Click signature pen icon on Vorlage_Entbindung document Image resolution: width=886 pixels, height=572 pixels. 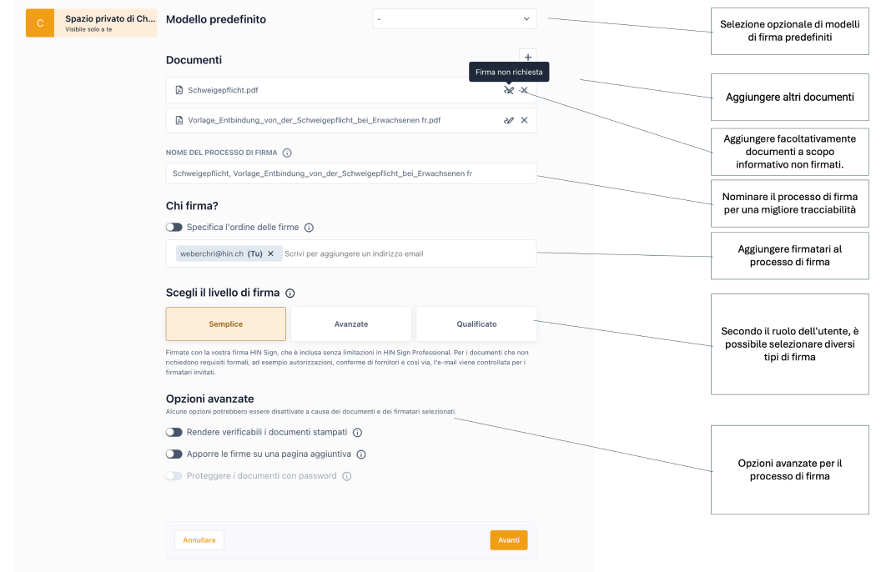point(509,120)
